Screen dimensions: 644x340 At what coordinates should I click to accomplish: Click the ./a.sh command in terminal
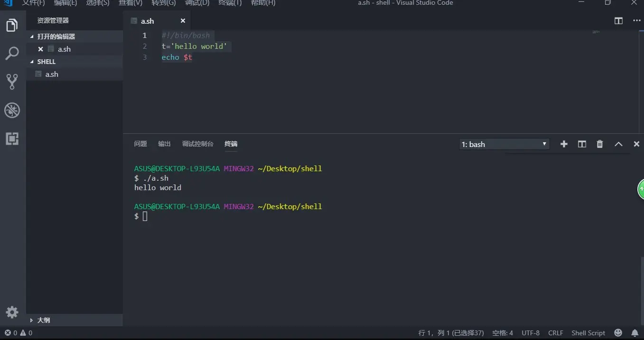pos(155,178)
